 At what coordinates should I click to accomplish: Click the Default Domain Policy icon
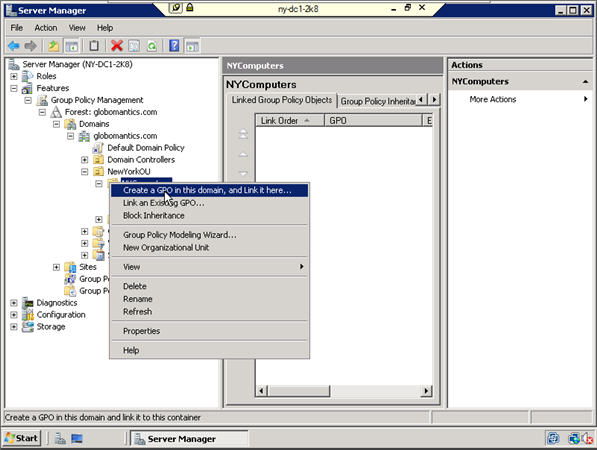coord(98,148)
